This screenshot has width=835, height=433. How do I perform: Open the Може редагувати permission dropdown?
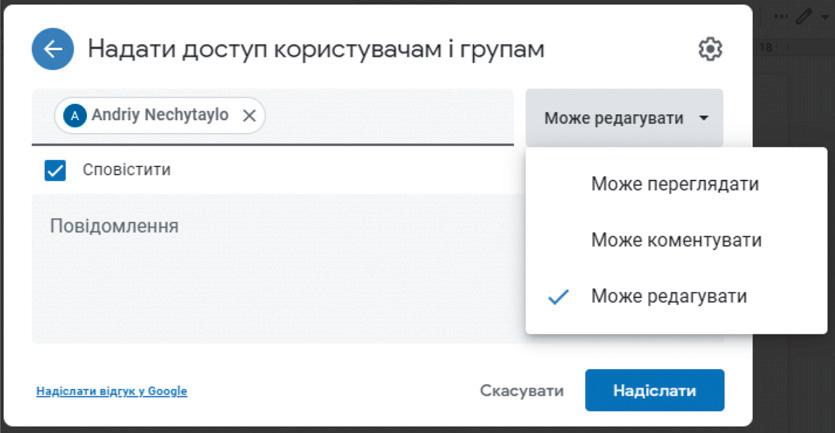pos(614,118)
